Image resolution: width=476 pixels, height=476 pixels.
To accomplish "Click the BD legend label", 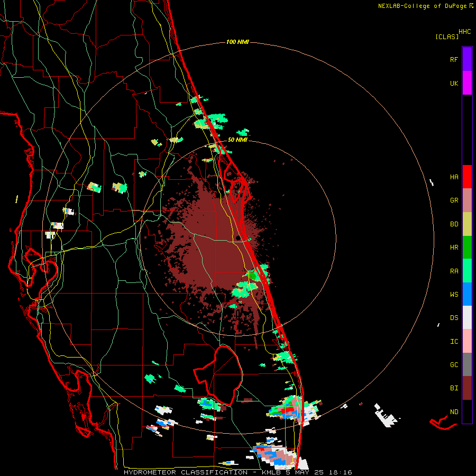I will pyautogui.click(x=454, y=224).
